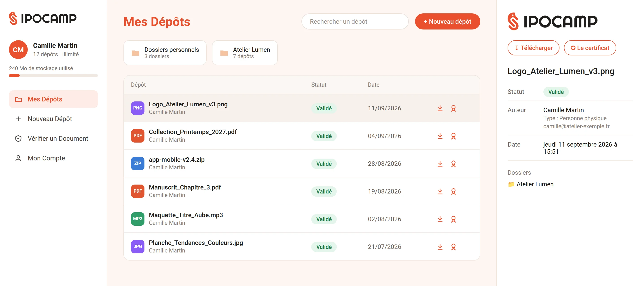Download Maquette_Titre_Aube.mp3 via row icon
This screenshot has height=286, width=644.
tap(440, 219)
